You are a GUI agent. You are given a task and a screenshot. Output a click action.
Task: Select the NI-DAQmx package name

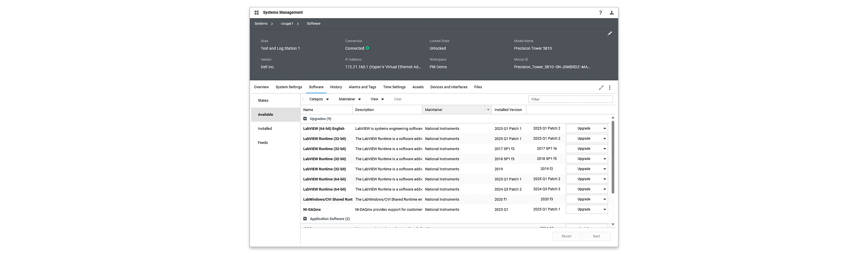(312, 210)
